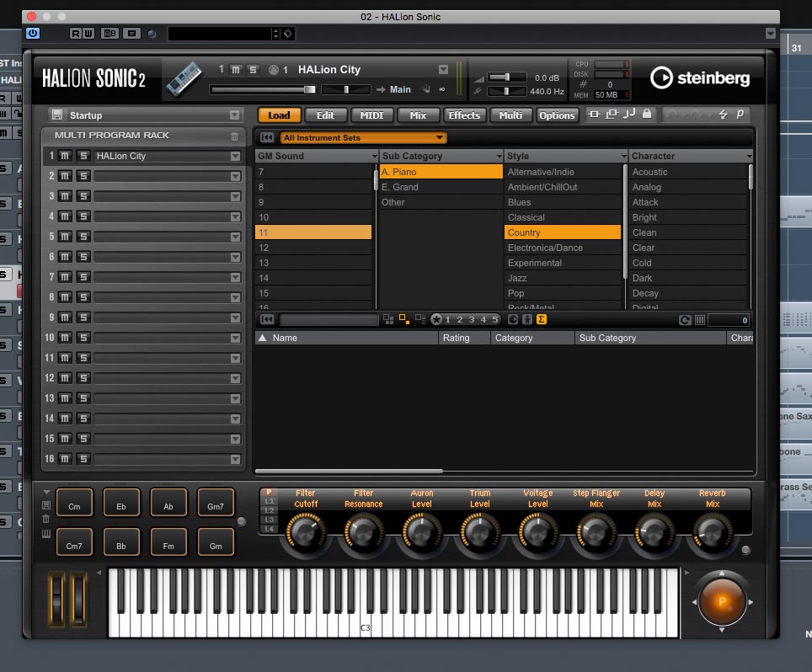
Task: Open the header HALion City program dropdown arrow
Action: click(x=443, y=69)
